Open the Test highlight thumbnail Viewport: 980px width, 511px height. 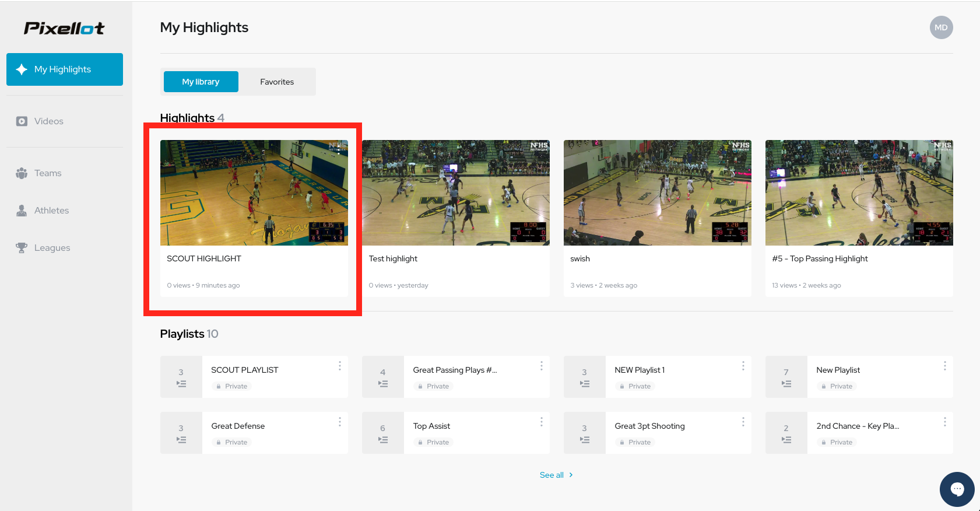[x=455, y=192]
